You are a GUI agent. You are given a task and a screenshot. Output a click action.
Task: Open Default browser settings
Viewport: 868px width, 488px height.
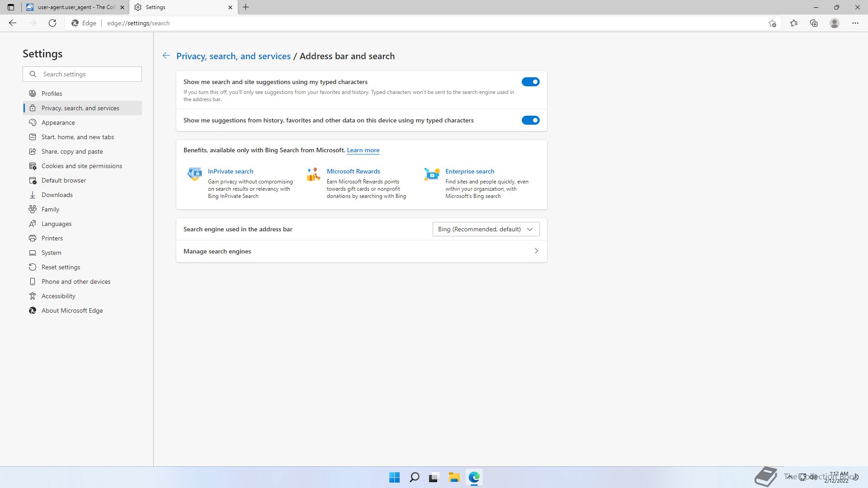click(x=82, y=180)
